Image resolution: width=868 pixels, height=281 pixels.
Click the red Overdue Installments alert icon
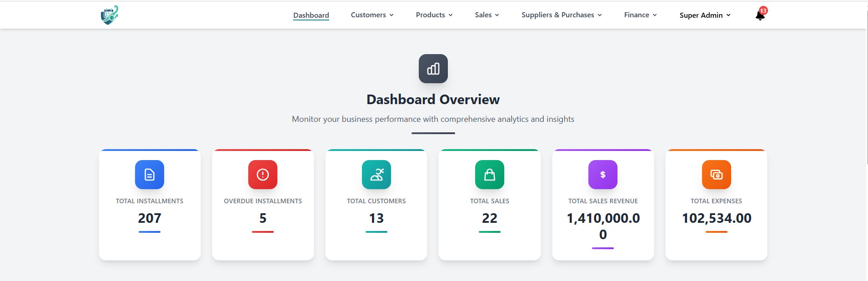[x=263, y=175]
